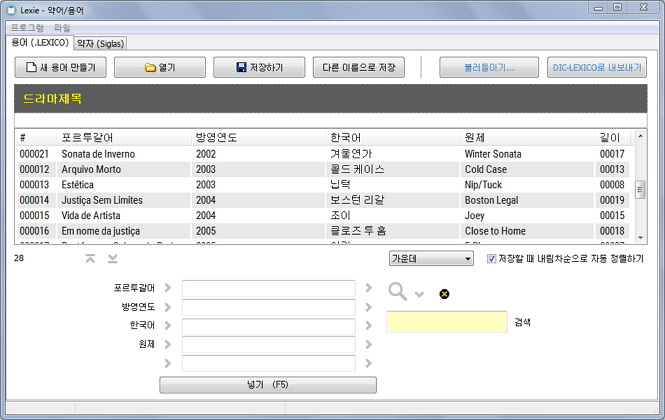Click the move-to-top double arrow icon
This screenshot has height=420, width=665.
(90, 258)
